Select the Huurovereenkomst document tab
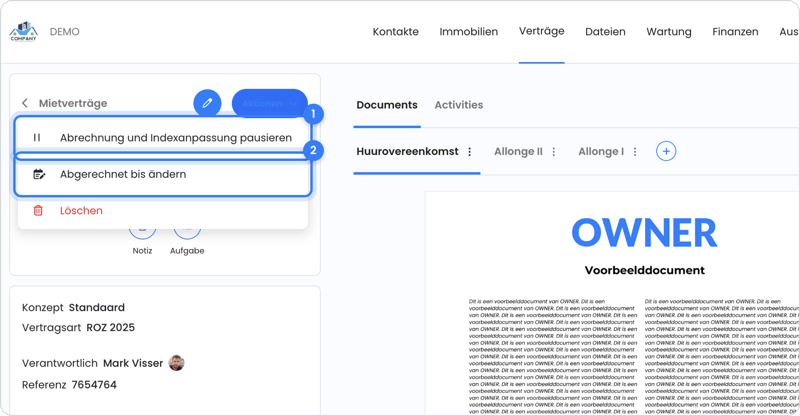This screenshot has height=416, width=800. [x=407, y=152]
